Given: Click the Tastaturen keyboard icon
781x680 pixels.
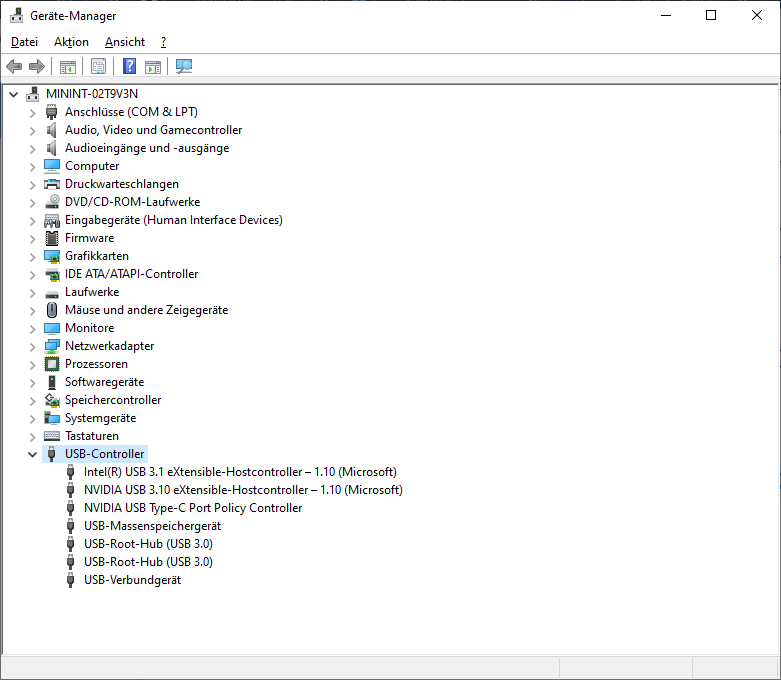Looking at the screenshot, I should click(x=52, y=436).
